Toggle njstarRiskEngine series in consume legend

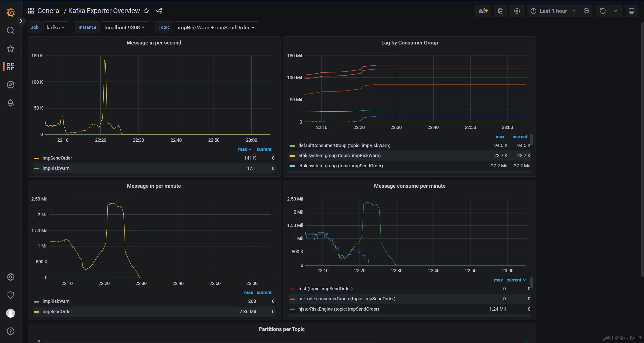pyautogui.click(x=338, y=309)
